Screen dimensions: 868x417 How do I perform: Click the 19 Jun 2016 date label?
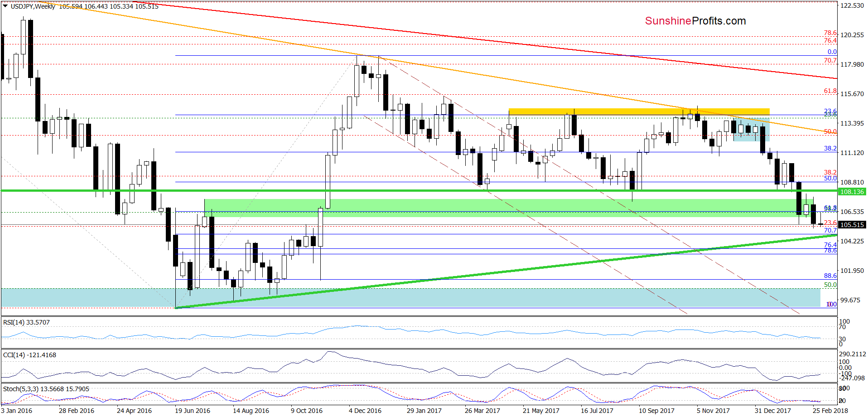point(193,411)
